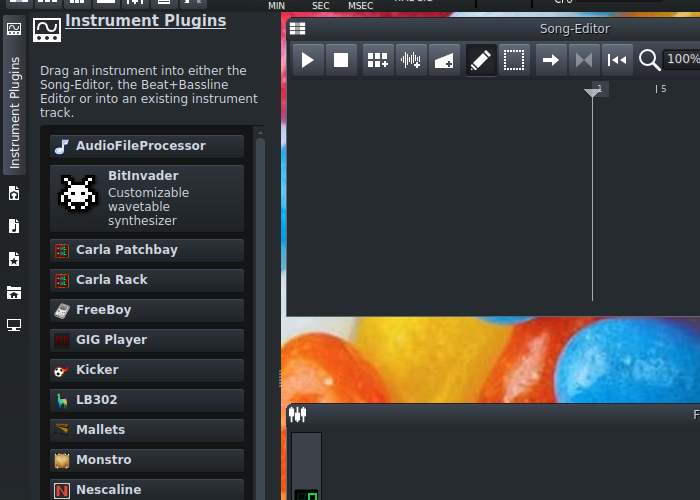Open the Instrument Plugins sidebar tab

pyautogui.click(x=14, y=97)
